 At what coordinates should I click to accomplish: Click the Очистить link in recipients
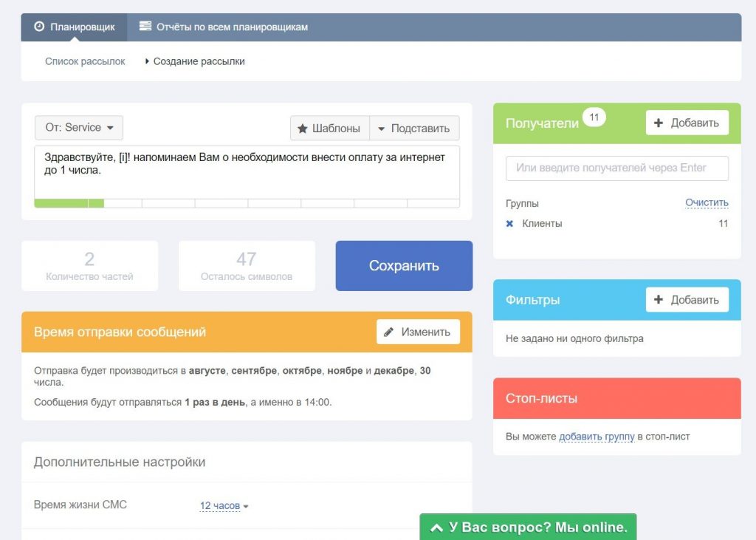(706, 203)
